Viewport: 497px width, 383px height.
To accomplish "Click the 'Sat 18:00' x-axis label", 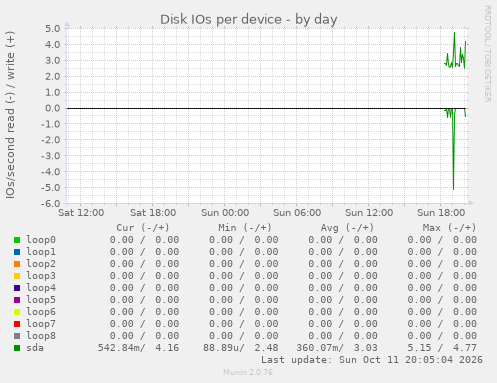I will [153, 213].
